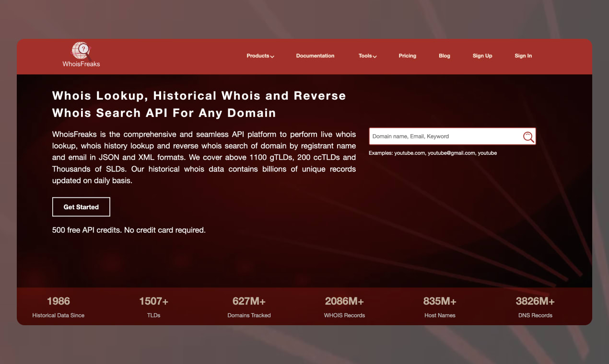
Task: Select Documentation in the navigation bar
Action: [315, 56]
